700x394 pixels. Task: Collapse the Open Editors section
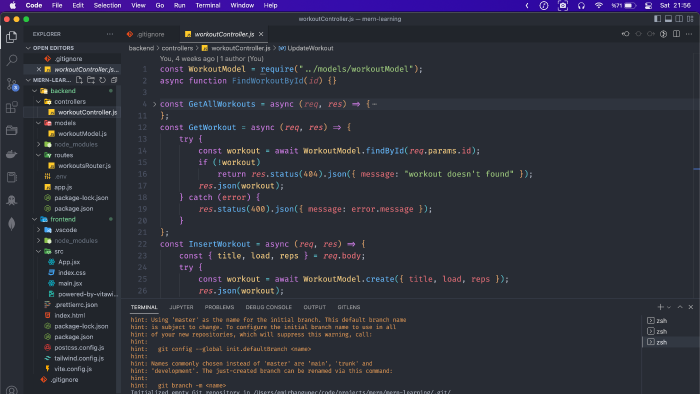29,48
